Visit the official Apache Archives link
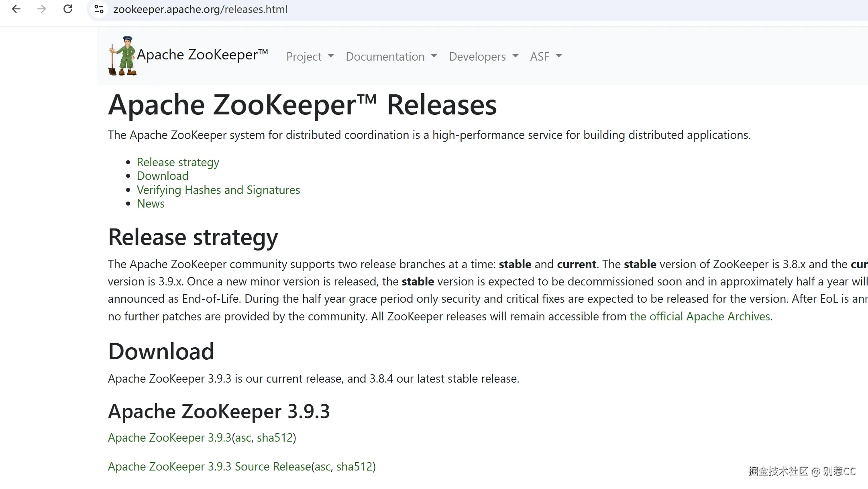 700,316
